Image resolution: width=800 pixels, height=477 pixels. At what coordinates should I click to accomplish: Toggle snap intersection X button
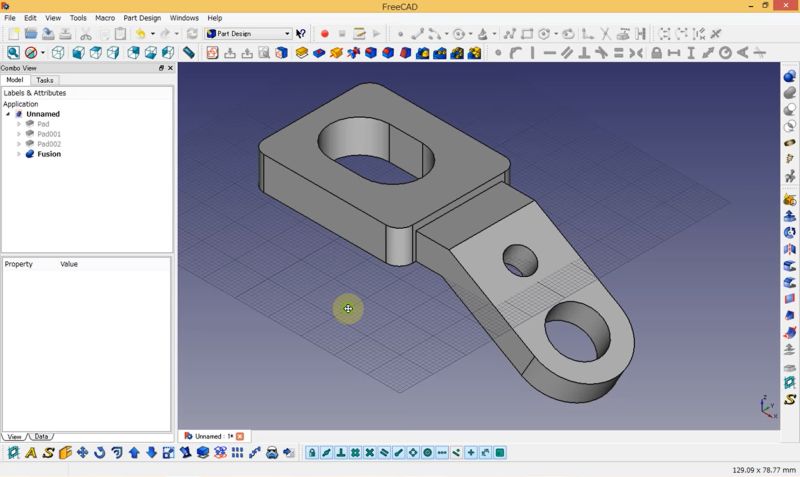(x=370, y=453)
